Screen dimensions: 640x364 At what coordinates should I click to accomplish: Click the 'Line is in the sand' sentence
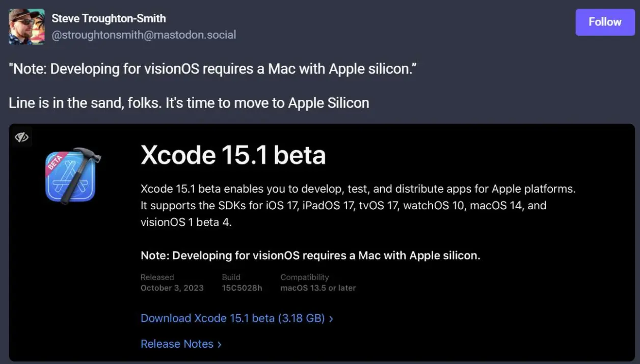pyautogui.click(x=189, y=103)
